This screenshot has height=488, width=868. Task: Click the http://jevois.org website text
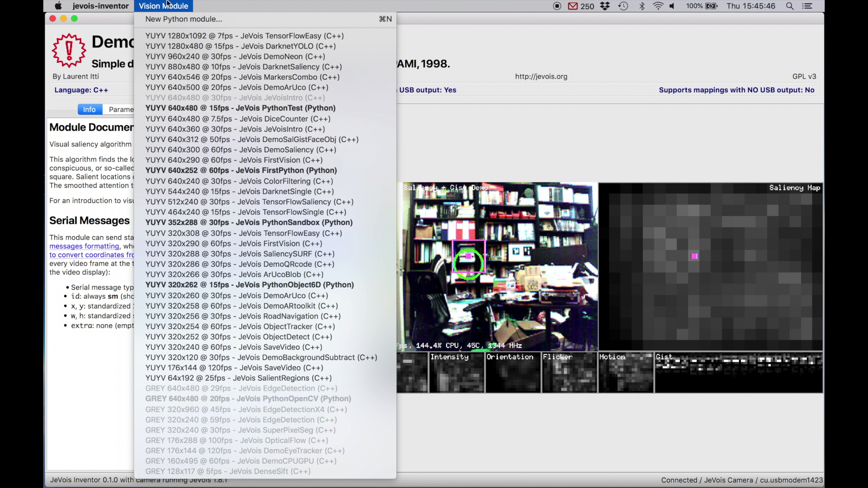coord(541,76)
